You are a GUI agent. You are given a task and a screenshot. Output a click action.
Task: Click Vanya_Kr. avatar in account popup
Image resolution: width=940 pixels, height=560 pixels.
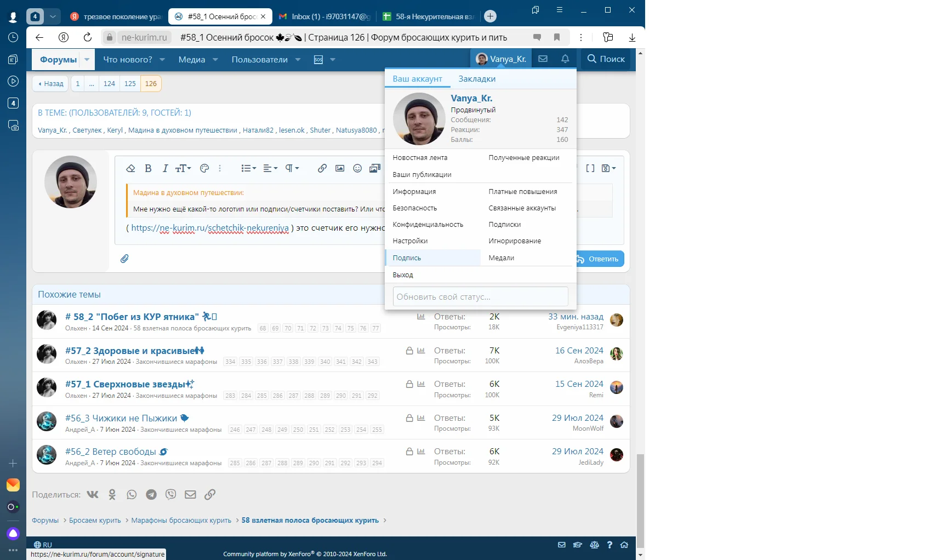pos(419,119)
